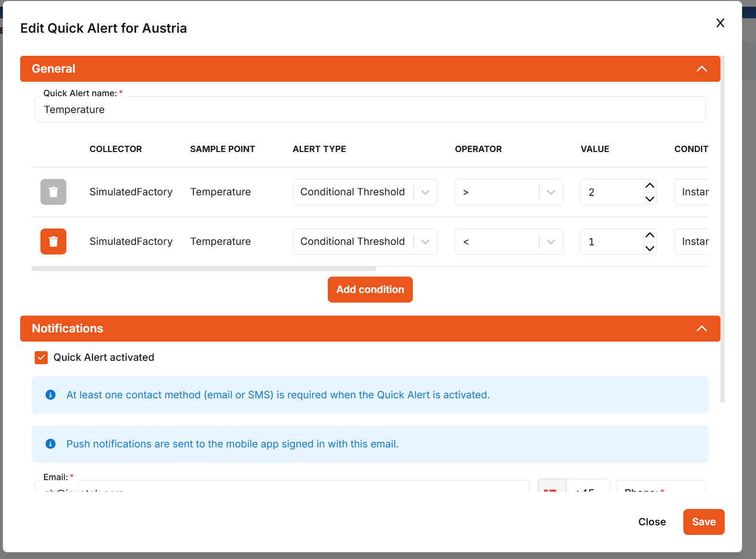This screenshot has width=756, height=559.
Task: Open Alert Type dropdown in the '>' row
Action: (x=365, y=192)
